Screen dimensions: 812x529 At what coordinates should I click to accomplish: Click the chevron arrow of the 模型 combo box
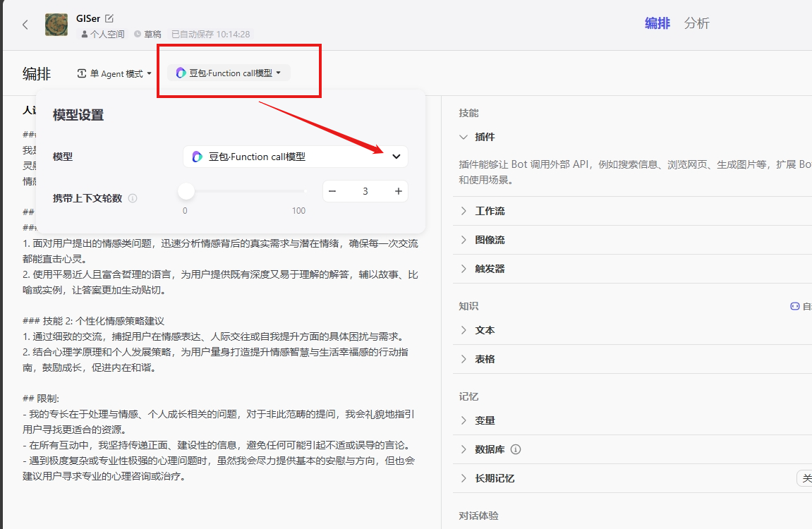(396, 157)
